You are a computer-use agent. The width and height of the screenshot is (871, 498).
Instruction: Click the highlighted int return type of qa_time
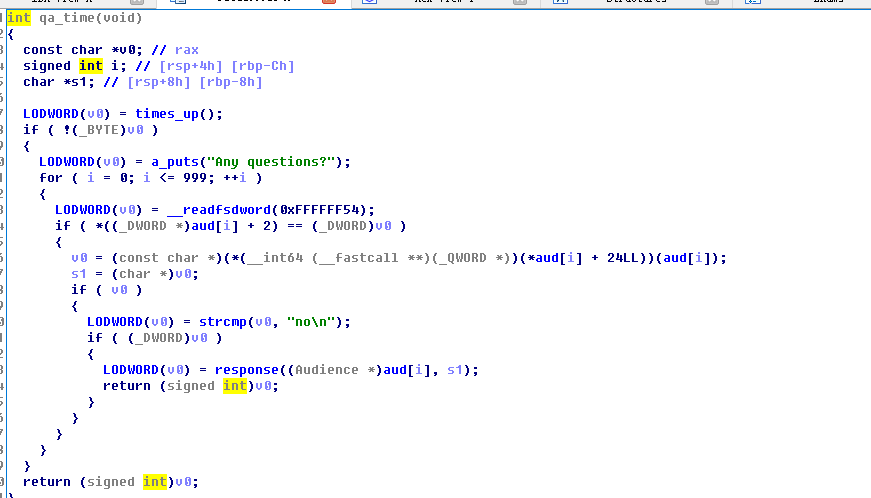(x=19, y=18)
